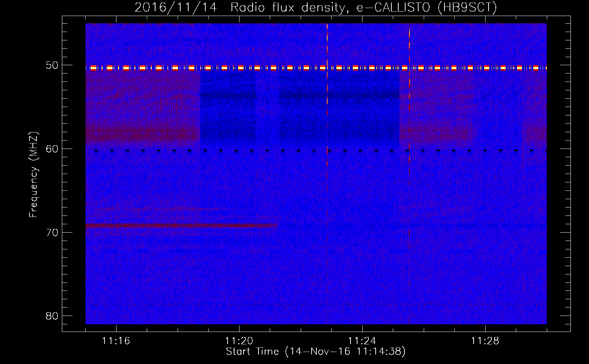The height and width of the screenshot is (364, 589).
Task: Click the 11:24 time tick label
Action: coord(362,341)
